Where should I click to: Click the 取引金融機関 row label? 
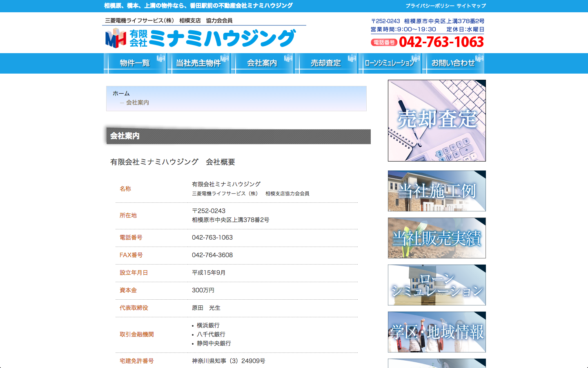[x=137, y=334]
